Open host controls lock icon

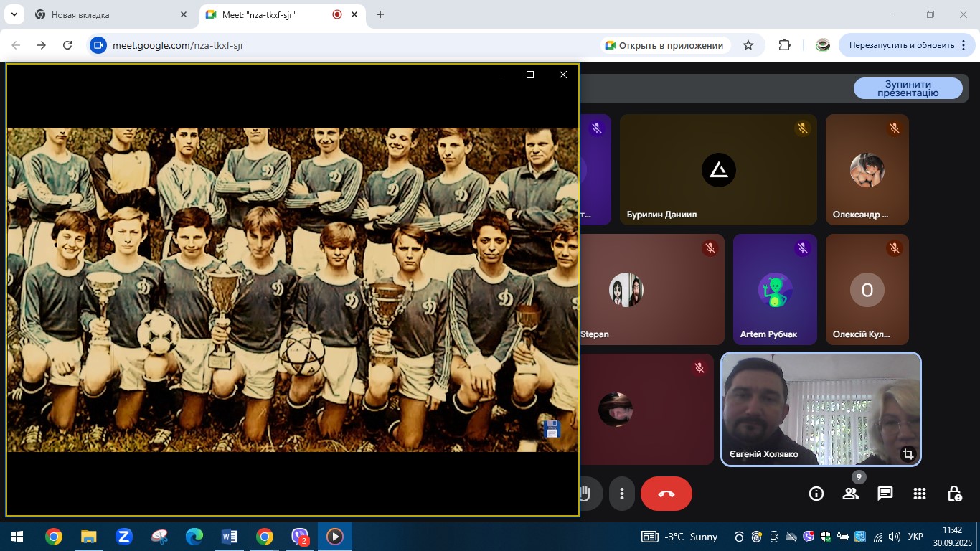tap(954, 494)
